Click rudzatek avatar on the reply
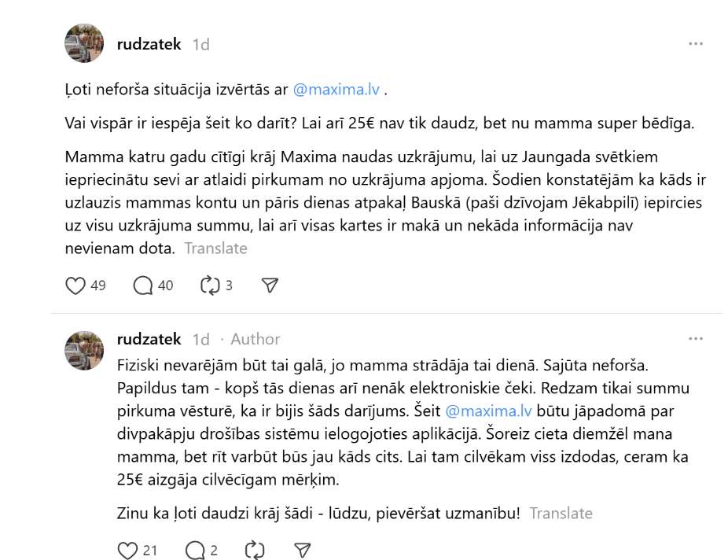The width and height of the screenshot is (728, 560). (84, 351)
